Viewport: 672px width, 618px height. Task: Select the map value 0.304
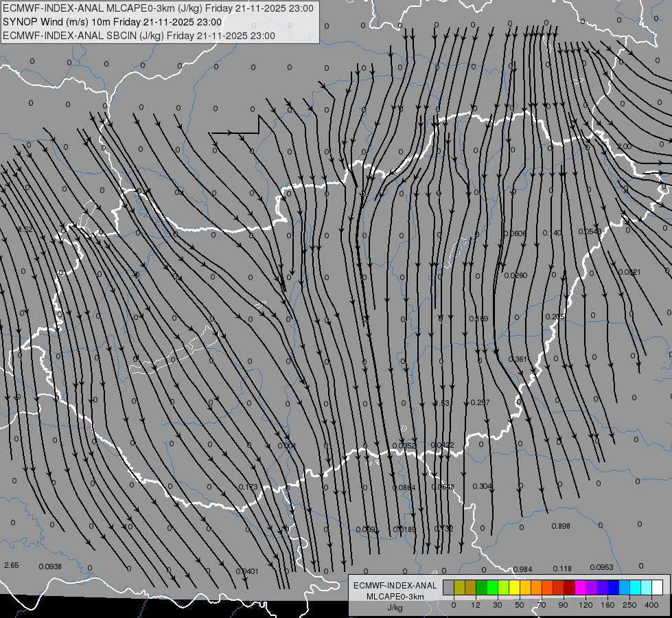tap(482, 486)
